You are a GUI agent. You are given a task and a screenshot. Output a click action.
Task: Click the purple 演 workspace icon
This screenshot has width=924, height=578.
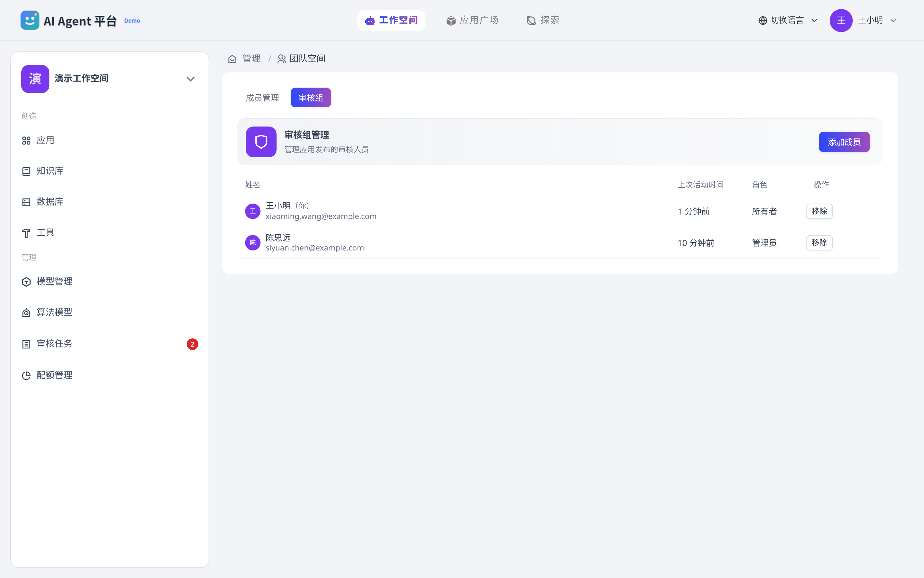35,79
